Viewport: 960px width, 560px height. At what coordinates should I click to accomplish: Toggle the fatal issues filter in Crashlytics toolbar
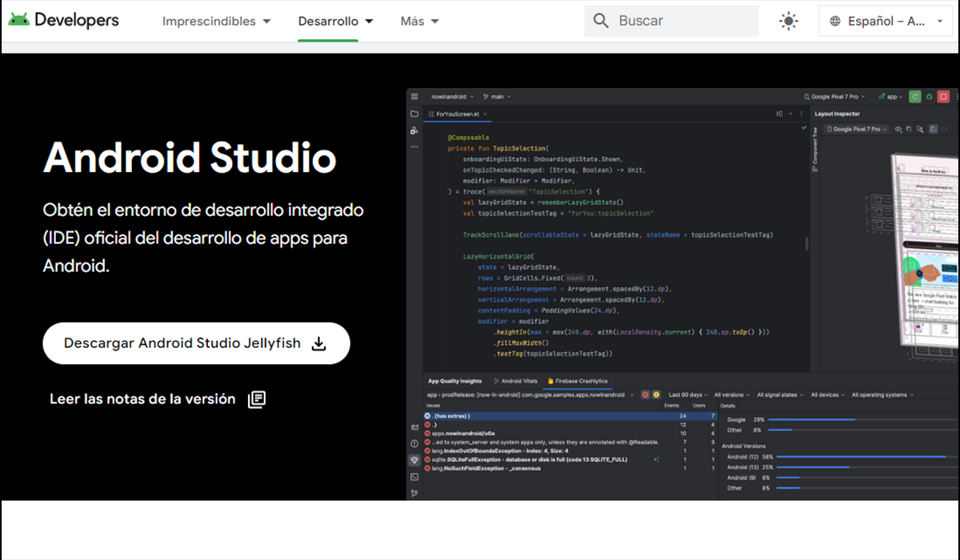click(645, 394)
